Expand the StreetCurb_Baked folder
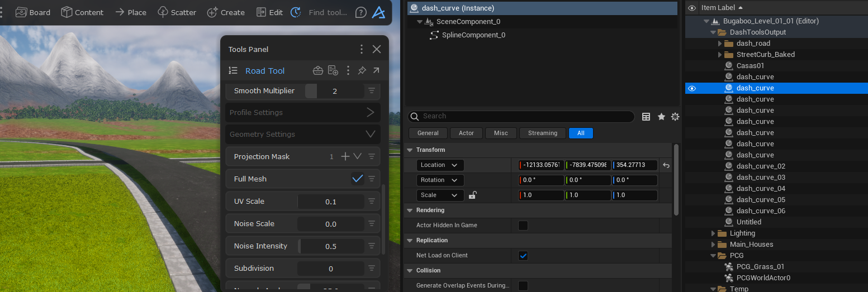 (x=720, y=54)
